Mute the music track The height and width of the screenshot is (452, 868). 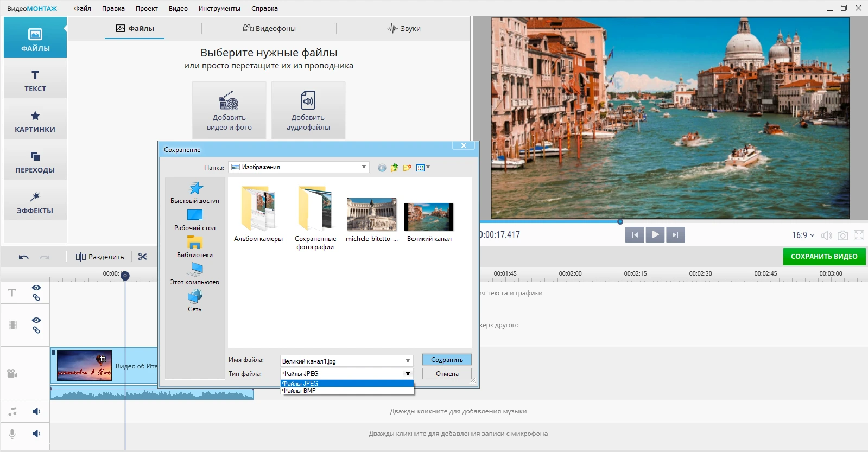36,411
